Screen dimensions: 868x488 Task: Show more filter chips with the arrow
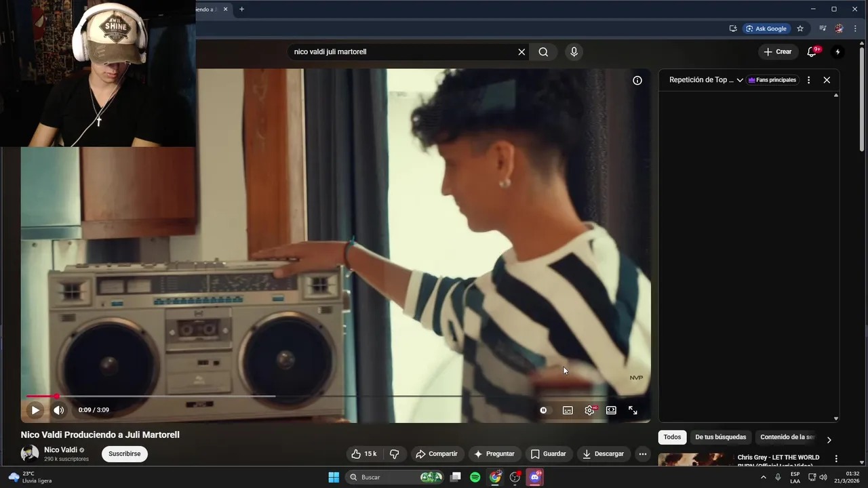click(x=829, y=440)
